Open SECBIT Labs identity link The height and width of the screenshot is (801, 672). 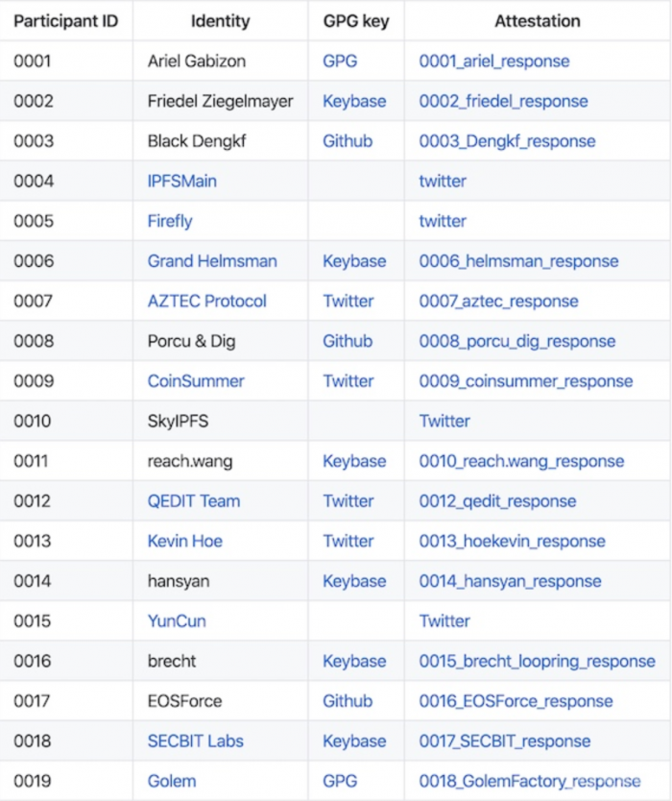coord(195,741)
